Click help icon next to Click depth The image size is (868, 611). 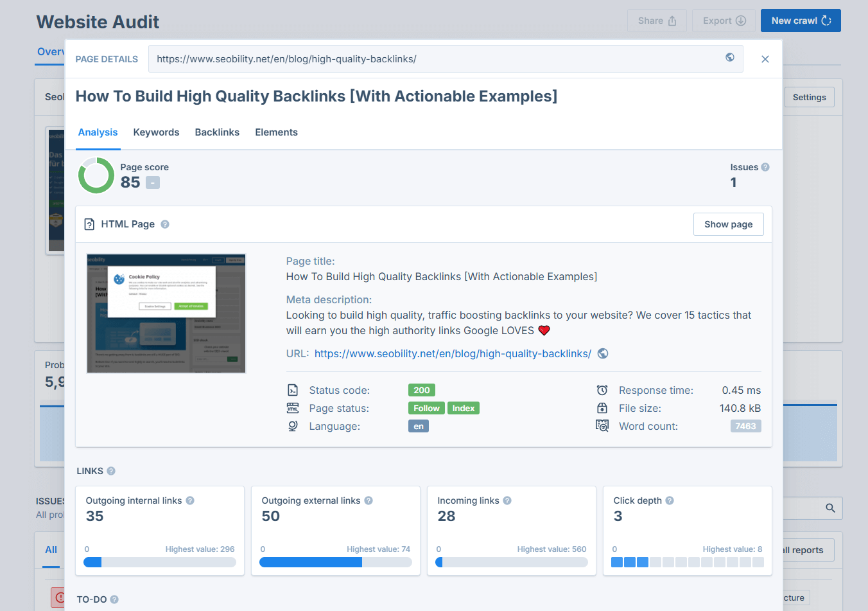click(670, 500)
